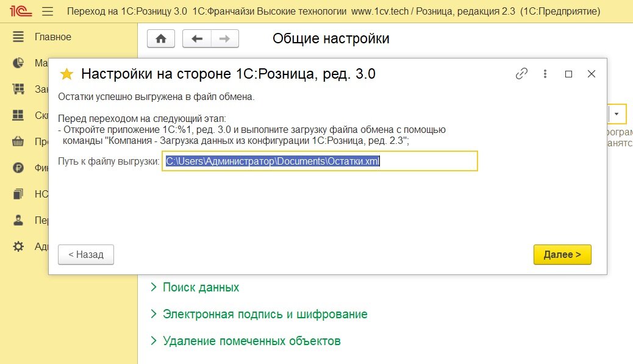Add dialog to favorites with star
The width and height of the screenshot is (633, 364).
(x=66, y=74)
